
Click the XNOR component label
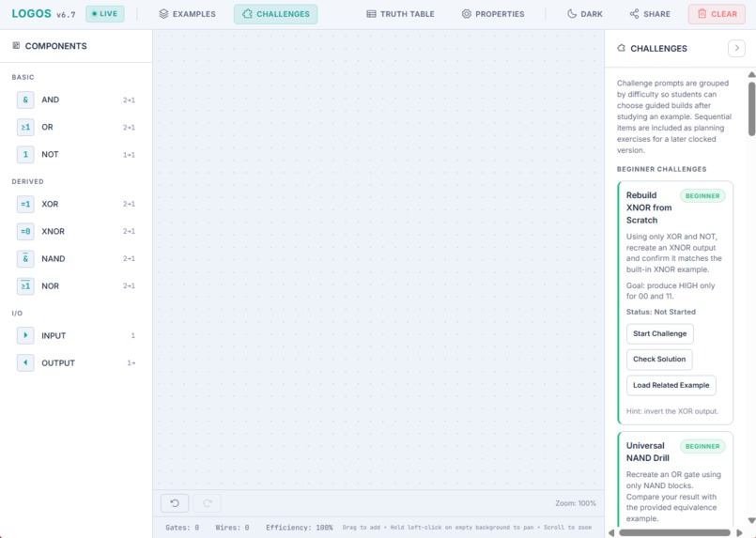pos(53,231)
